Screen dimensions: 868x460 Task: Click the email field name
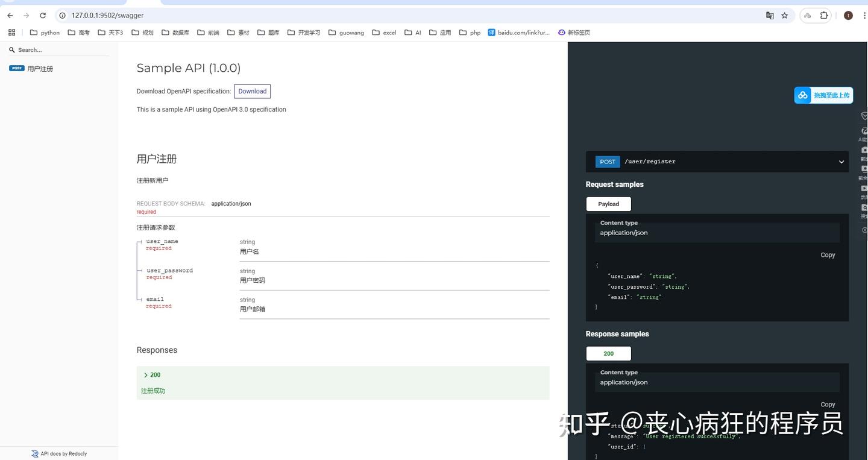(x=155, y=299)
